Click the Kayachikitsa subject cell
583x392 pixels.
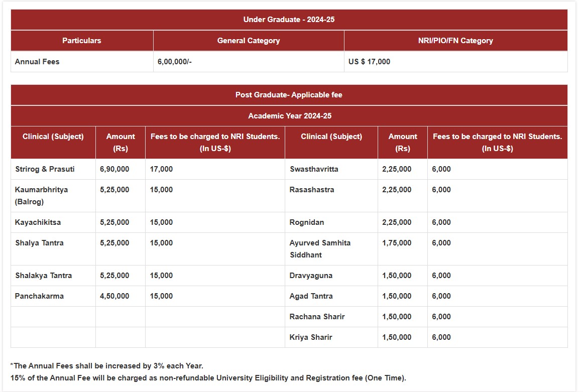tap(38, 222)
